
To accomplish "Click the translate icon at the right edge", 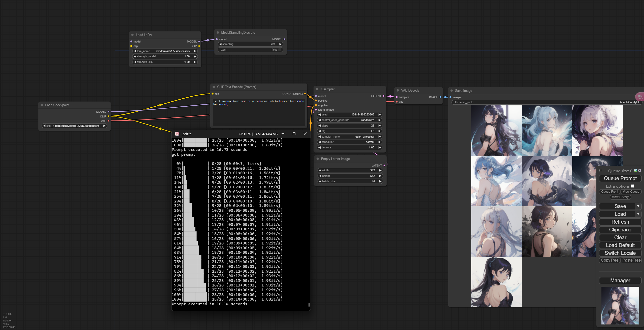I will click(x=640, y=97).
